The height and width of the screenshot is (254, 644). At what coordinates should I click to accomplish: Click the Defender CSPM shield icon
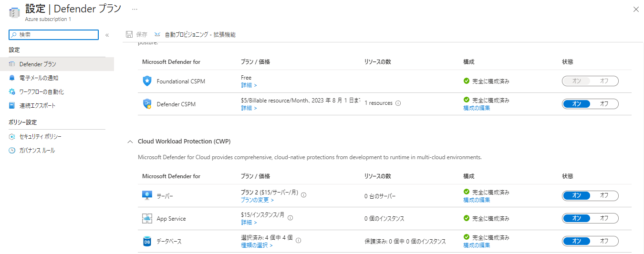pyautogui.click(x=147, y=104)
